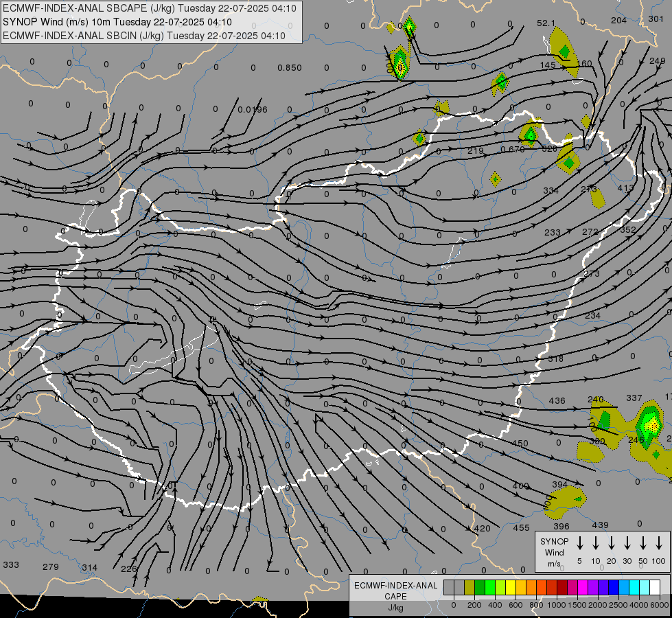Click the 420 value on the map
The image size is (672, 618).
click(482, 529)
